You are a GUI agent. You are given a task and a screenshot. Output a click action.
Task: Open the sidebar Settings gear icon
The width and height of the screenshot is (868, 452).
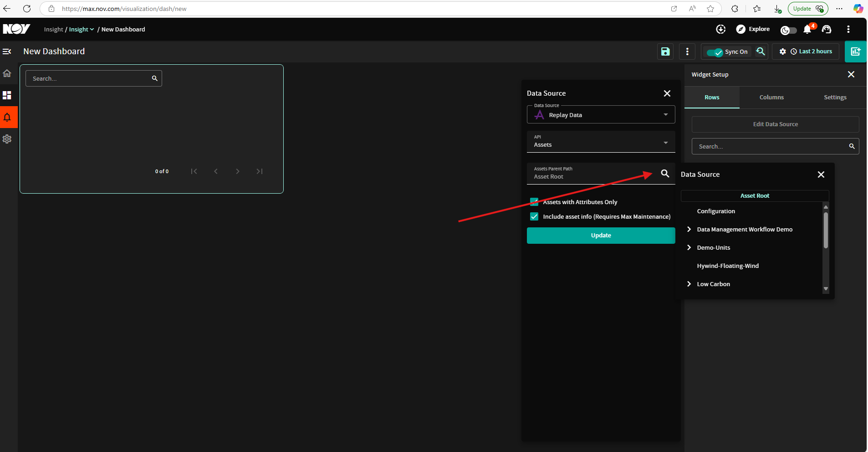pos(7,139)
